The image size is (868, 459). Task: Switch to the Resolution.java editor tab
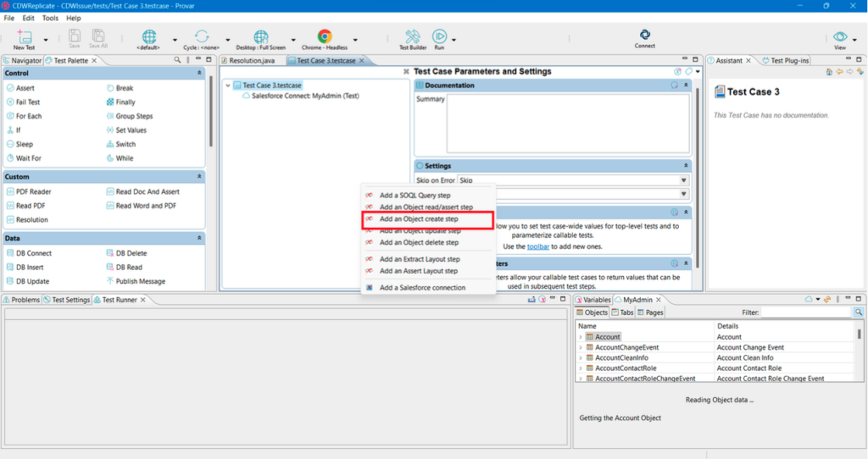[x=248, y=60]
